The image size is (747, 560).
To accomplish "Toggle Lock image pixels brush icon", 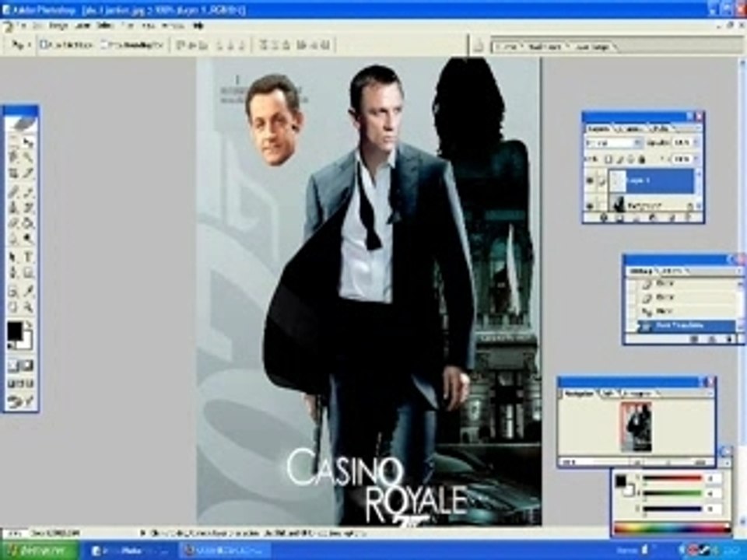I will tap(620, 159).
